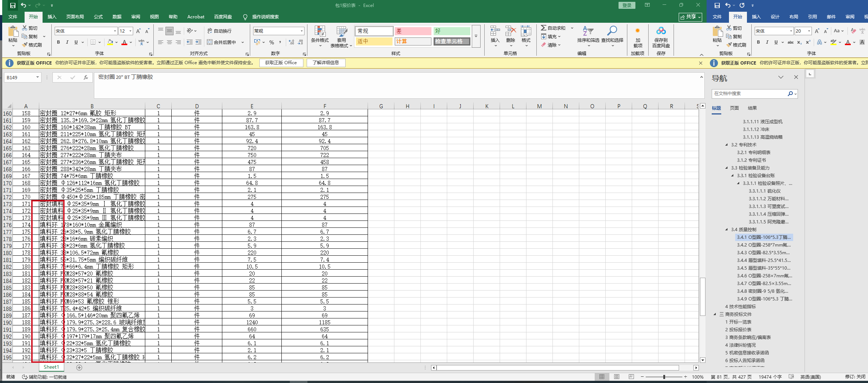Apply Excel font color (red A)
This screenshot has width=868, height=383.
(124, 42)
